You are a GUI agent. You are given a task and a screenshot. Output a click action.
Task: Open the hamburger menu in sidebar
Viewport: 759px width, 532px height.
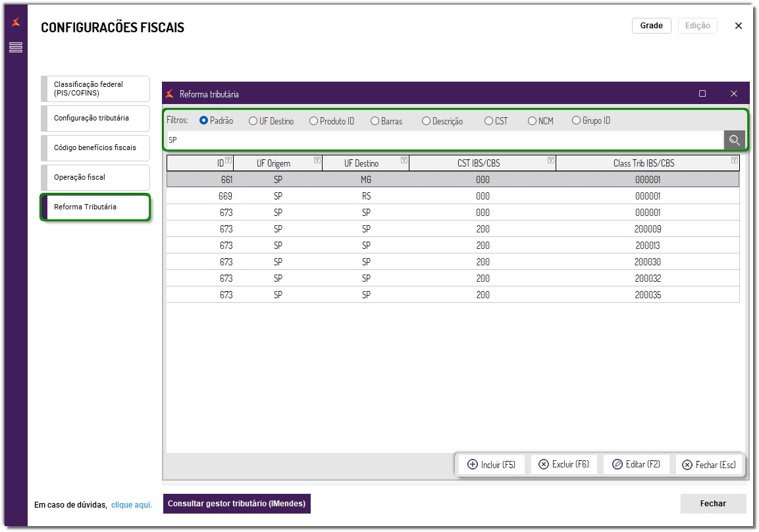point(16,47)
